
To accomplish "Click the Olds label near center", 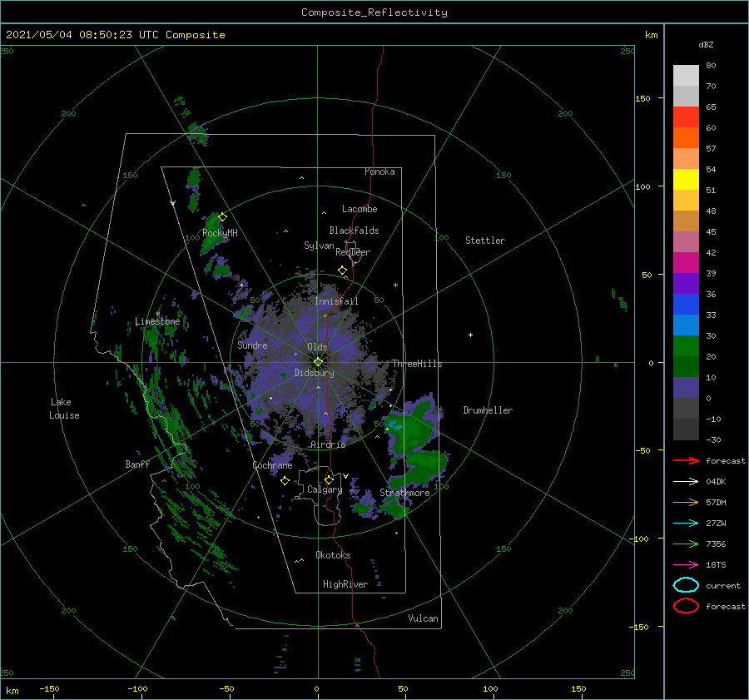I will [317, 347].
